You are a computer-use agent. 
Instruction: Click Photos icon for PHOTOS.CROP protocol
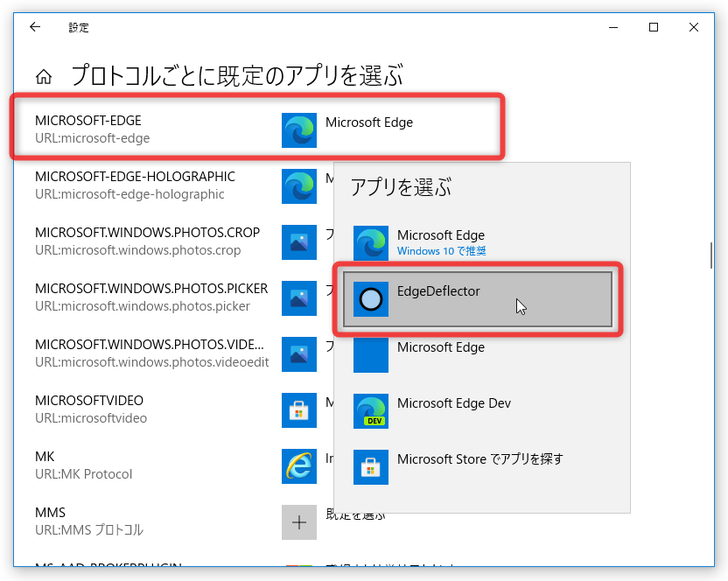[299, 242]
